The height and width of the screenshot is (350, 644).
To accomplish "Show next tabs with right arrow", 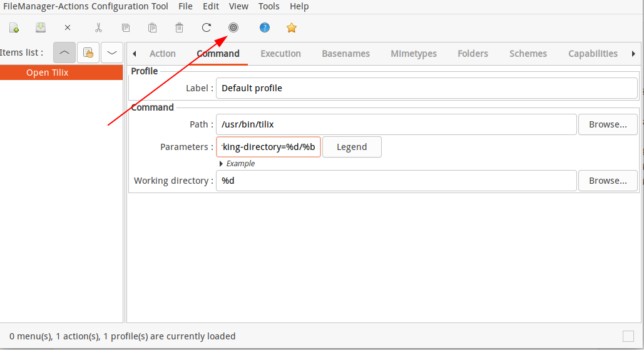I will [x=633, y=54].
